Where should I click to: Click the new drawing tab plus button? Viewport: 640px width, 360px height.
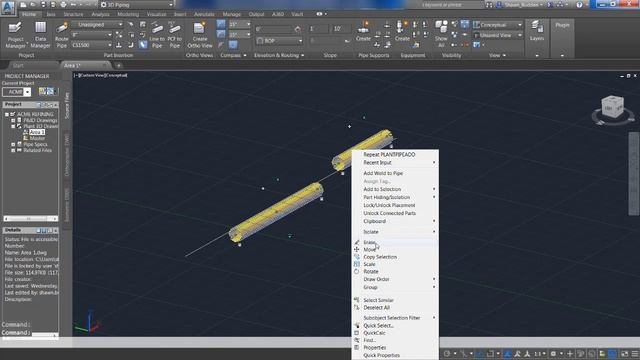tap(118, 65)
